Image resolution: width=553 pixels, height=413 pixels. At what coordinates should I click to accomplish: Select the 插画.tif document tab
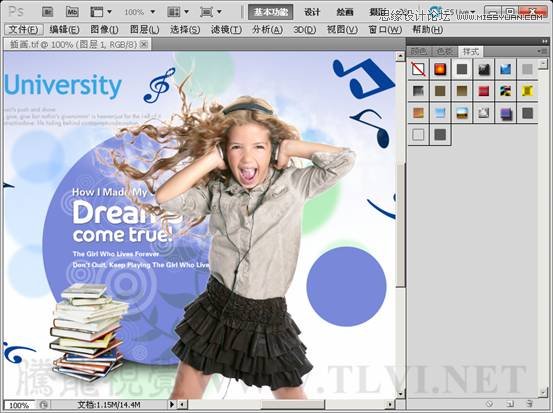(x=77, y=44)
